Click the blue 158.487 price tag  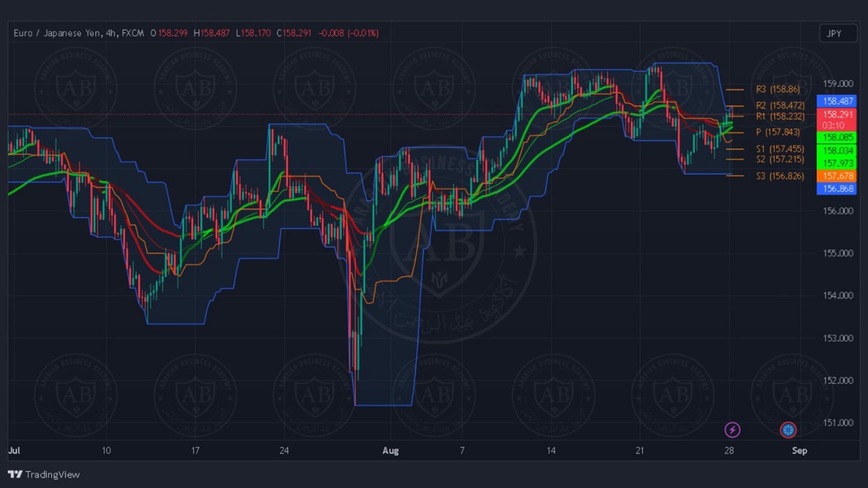click(x=837, y=101)
